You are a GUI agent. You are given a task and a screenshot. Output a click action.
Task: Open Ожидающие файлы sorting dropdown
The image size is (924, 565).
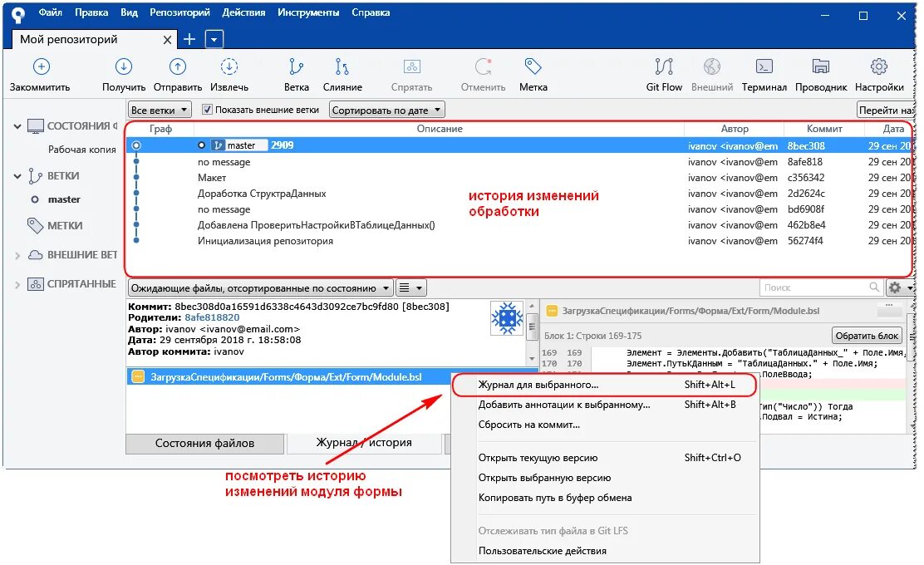click(x=260, y=288)
